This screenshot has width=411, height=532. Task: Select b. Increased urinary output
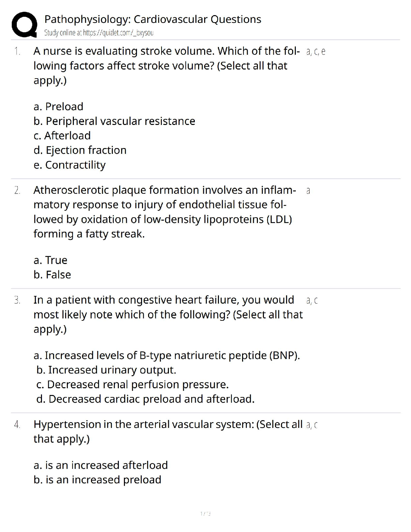[106, 370]
